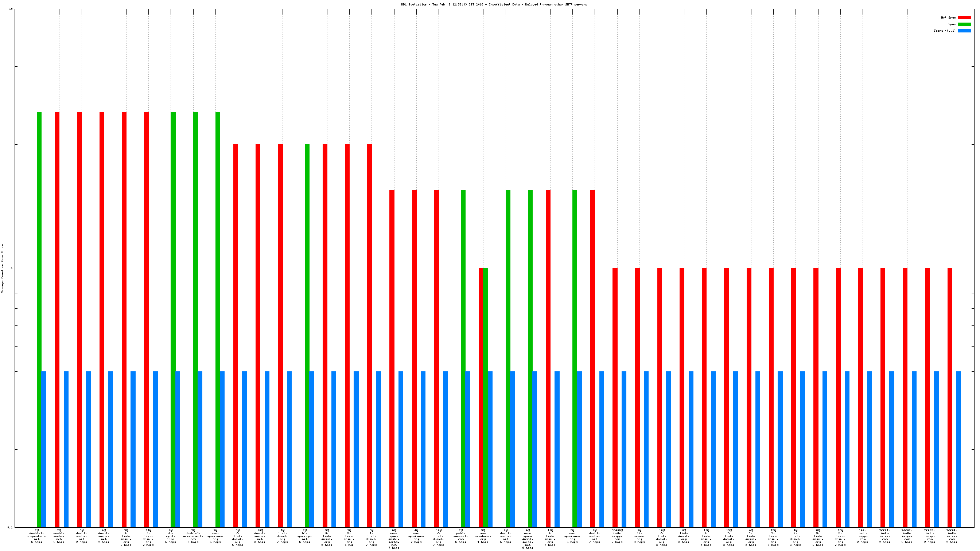
Task: Click the 2ff04.iadb.isipp.com x-axis label
Action: (952, 536)
